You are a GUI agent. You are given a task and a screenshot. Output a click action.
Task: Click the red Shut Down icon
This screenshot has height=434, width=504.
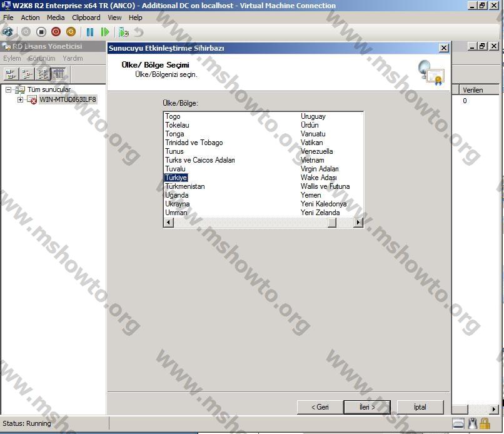click(x=56, y=31)
